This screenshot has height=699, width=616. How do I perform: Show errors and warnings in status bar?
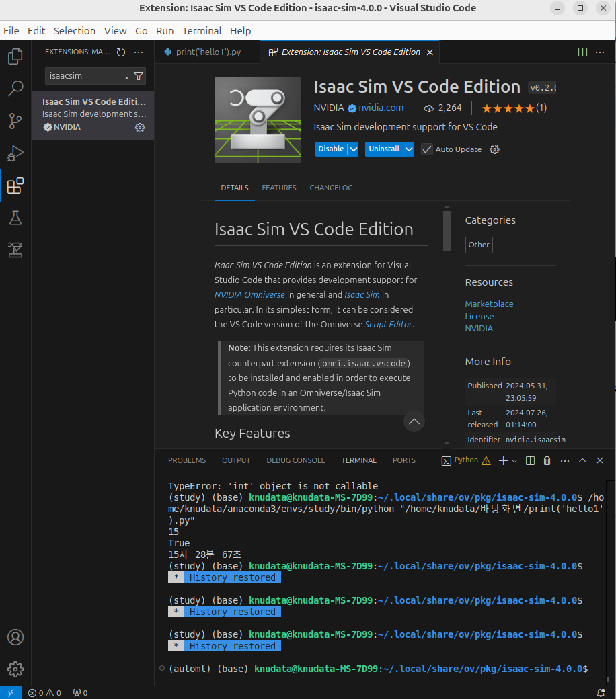pyautogui.click(x=44, y=693)
